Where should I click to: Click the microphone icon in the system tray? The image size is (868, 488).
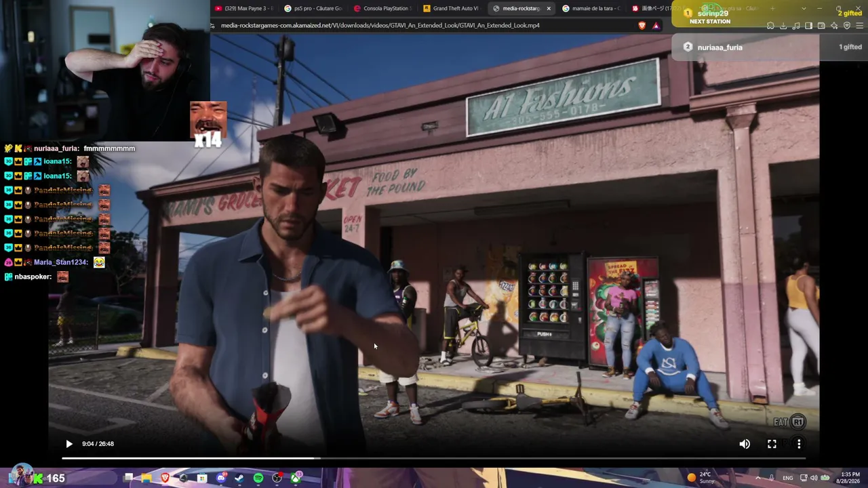[x=771, y=478]
